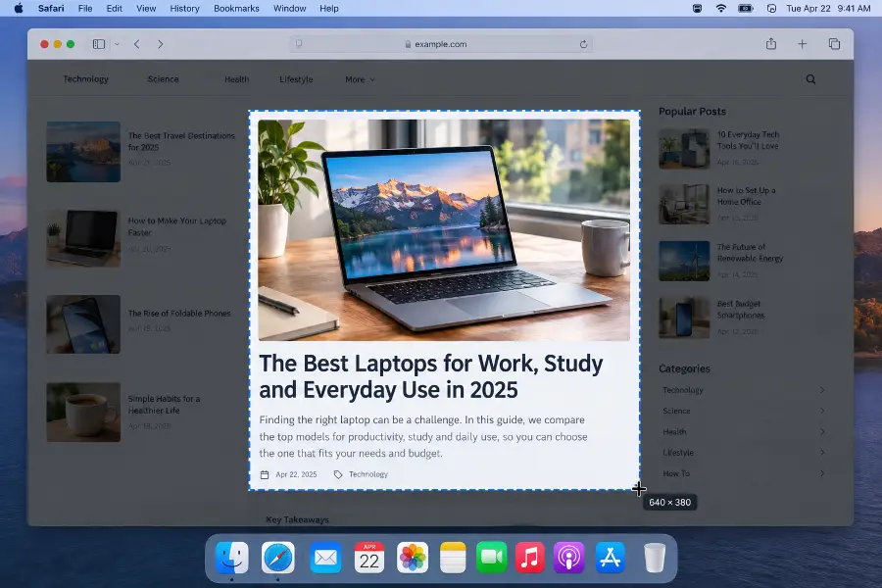The height and width of the screenshot is (588, 882).
Task: Open the sidebar options dropdown arrow
Action: click(x=117, y=44)
